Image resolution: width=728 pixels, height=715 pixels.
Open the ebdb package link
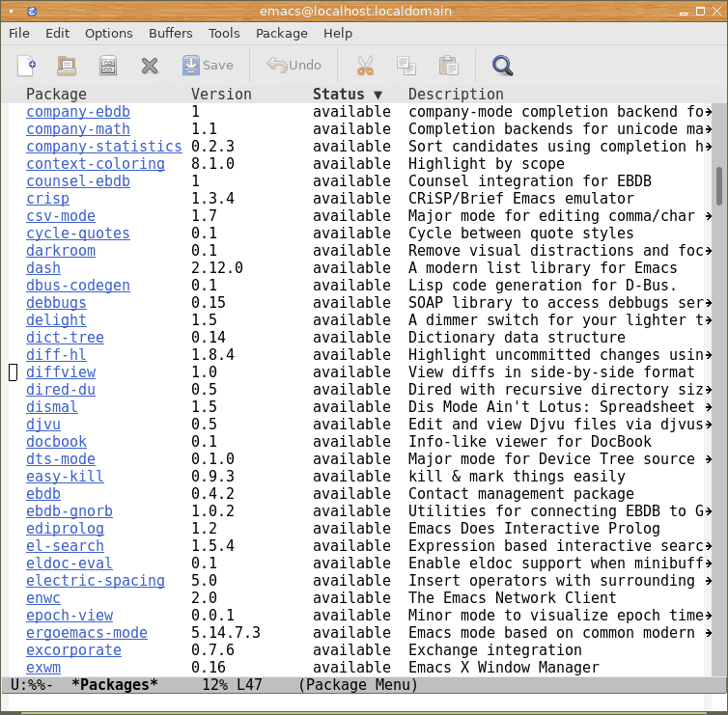pos(43,494)
